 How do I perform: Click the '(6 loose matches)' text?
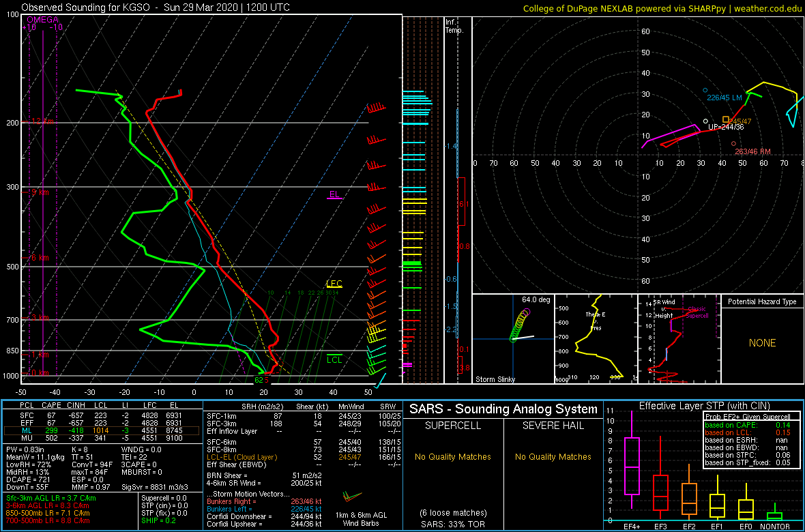453,512
